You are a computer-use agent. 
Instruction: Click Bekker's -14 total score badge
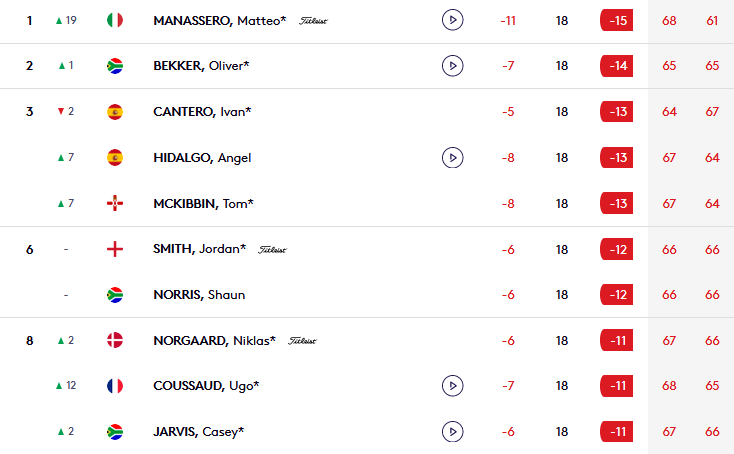(617, 66)
